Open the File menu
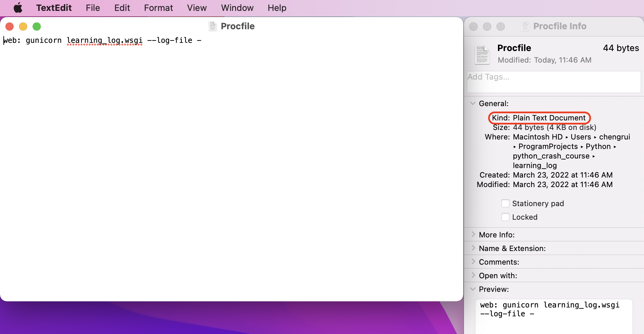Viewport: 644px width, 334px height. 93,8
